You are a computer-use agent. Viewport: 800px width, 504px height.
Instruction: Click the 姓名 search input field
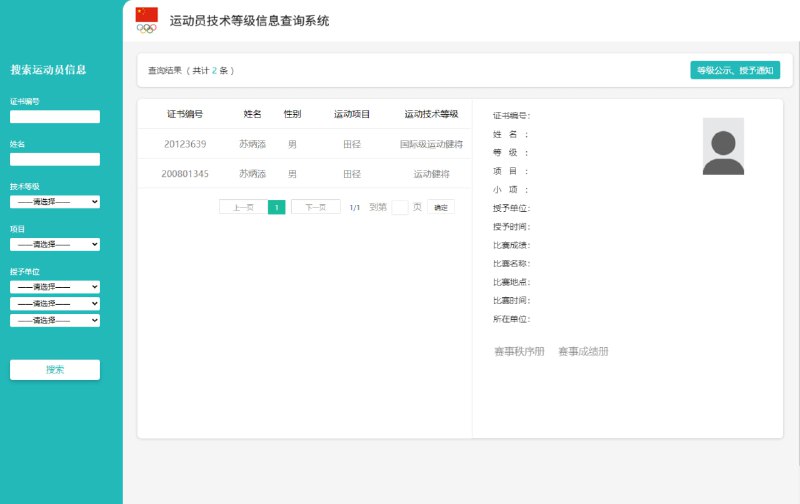pyautogui.click(x=55, y=159)
